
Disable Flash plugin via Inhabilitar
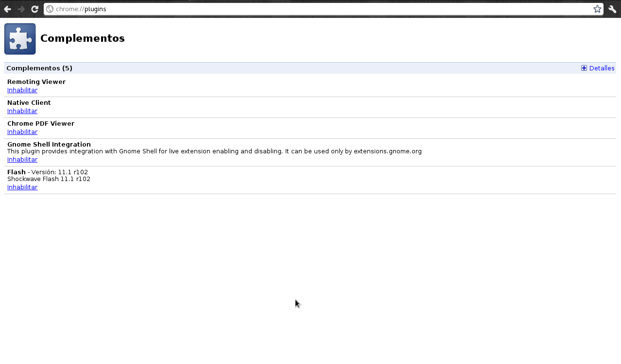coord(22,187)
